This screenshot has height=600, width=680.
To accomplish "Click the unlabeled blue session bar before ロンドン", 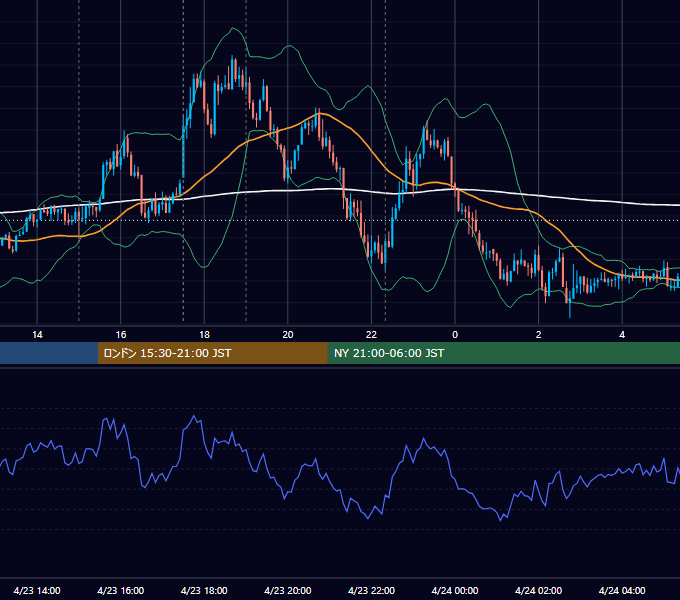I will click(x=49, y=353).
